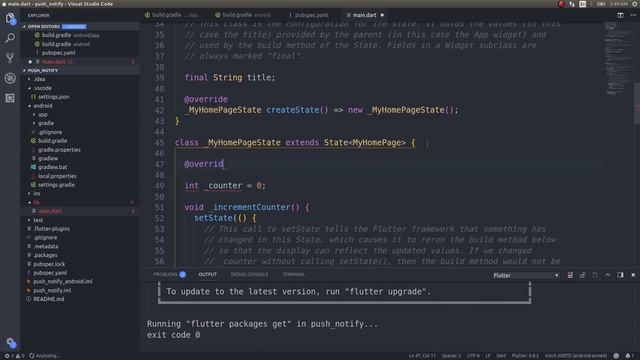Open output log file icon

pos(595,275)
